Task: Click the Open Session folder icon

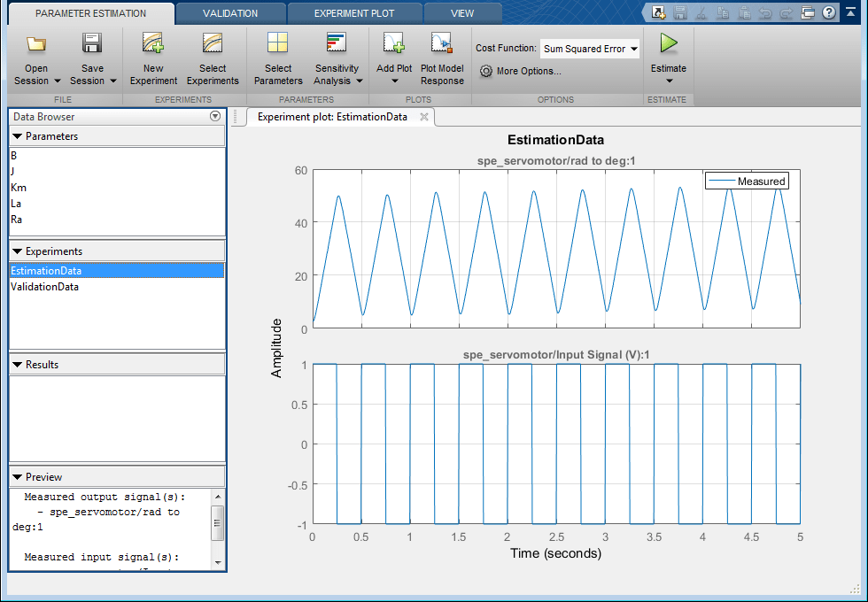Action: point(36,44)
